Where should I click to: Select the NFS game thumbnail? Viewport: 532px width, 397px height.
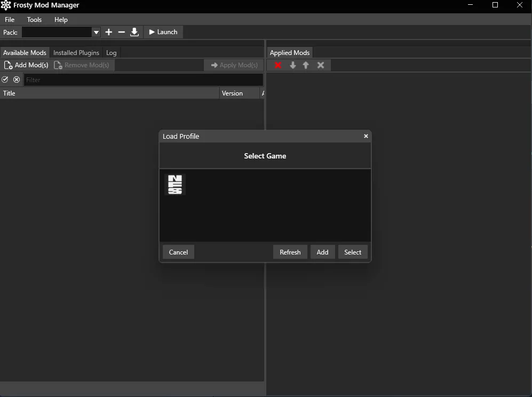pos(175,185)
